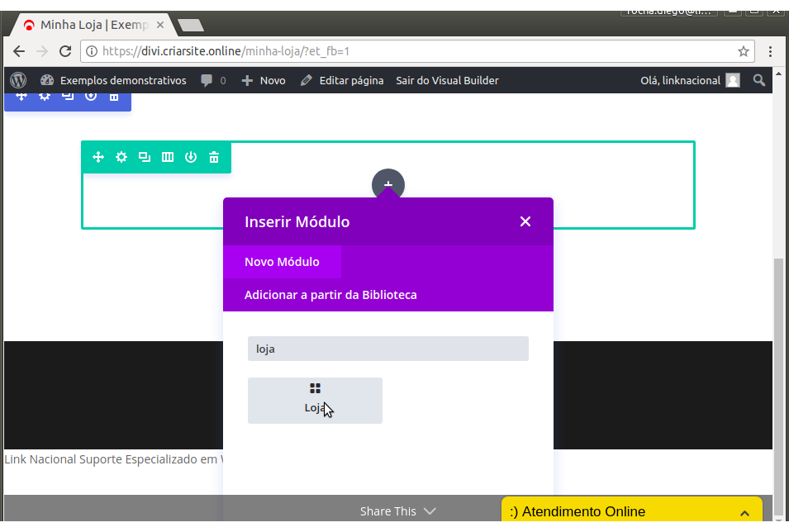Duplicate the row using green toolbar icon
This screenshot has height=532, width=789.
coord(145,157)
